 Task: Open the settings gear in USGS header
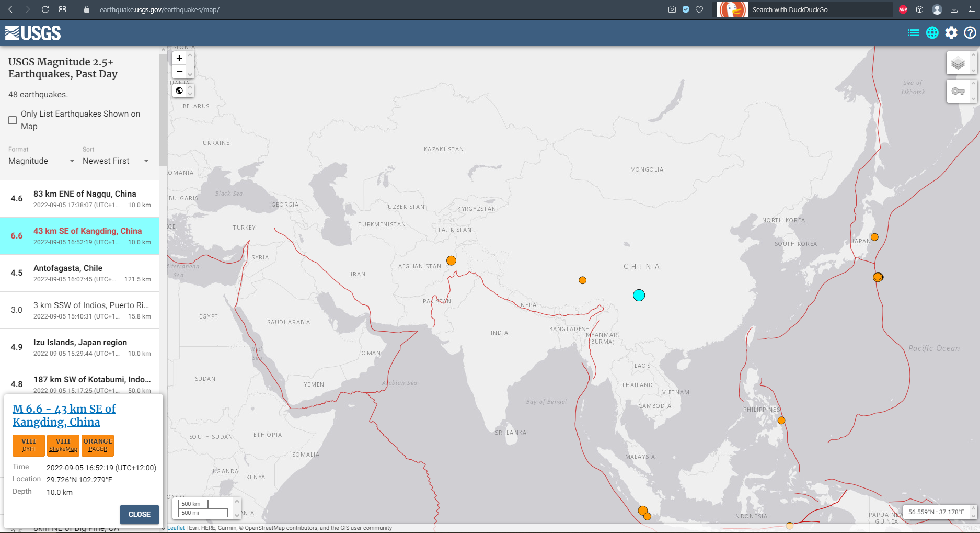951,33
